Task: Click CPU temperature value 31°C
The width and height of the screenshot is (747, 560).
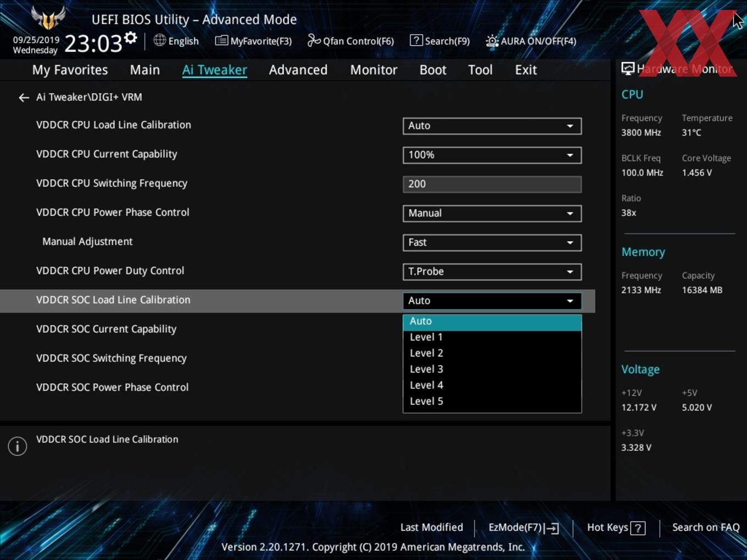Action: pyautogui.click(x=692, y=133)
